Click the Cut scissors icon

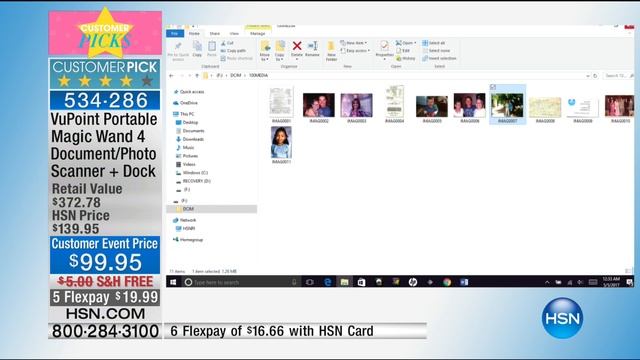point(224,43)
